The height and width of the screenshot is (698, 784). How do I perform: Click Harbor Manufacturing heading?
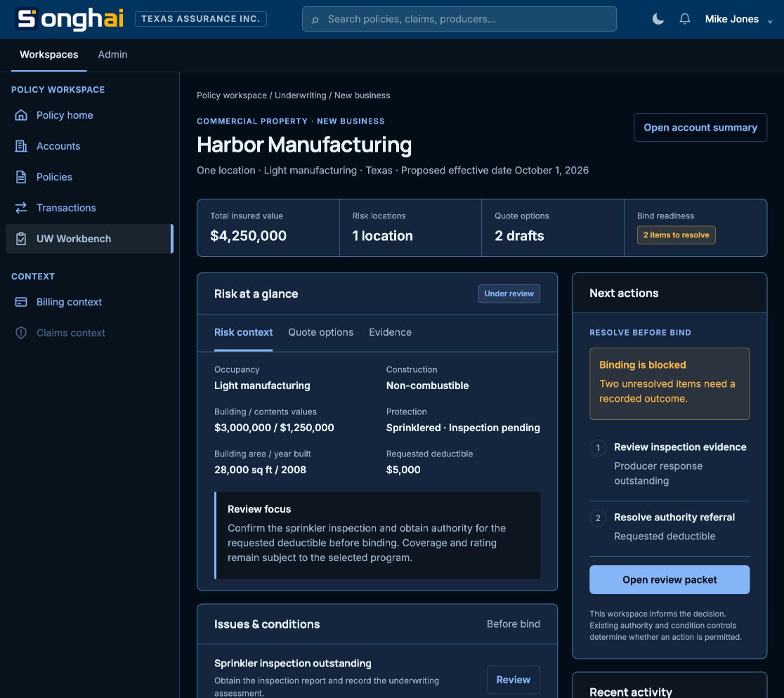point(304,145)
